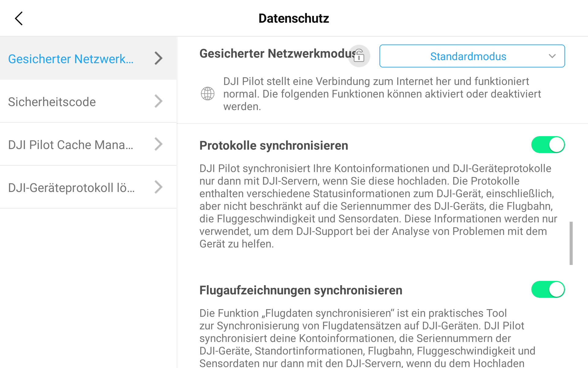Click dropdown arrow in Standardmodus box
Screen dimensions: 588x368
click(x=552, y=56)
